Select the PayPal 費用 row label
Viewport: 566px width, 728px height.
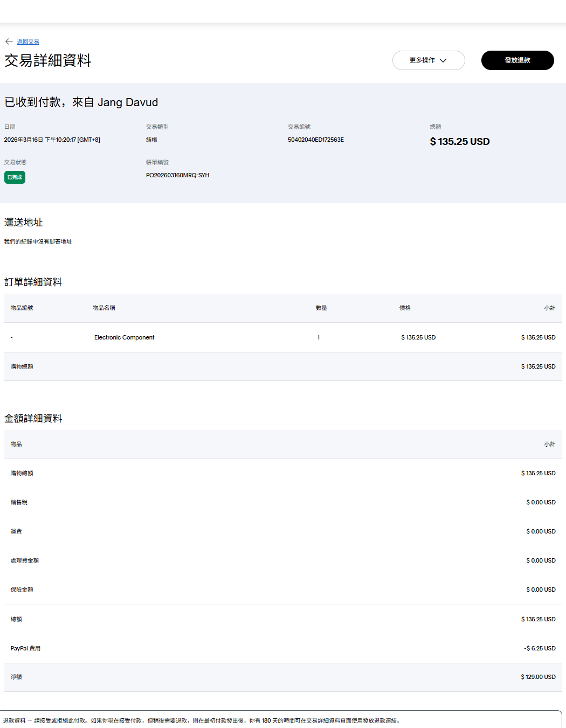tap(25, 648)
